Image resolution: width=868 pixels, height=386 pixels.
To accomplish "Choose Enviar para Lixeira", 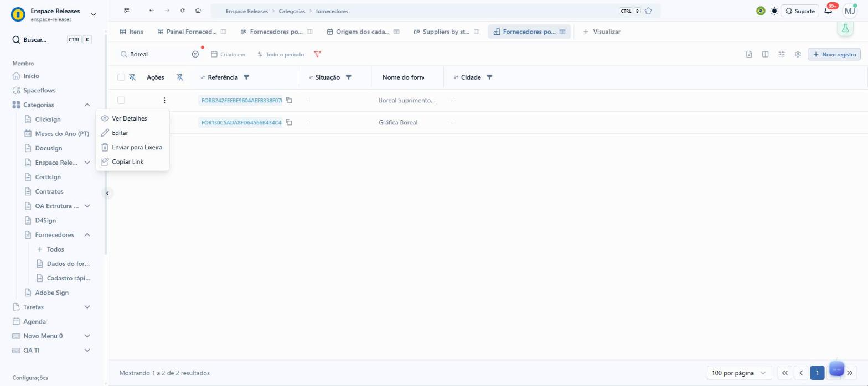I will pyautogui.click(x=132, y=147).
